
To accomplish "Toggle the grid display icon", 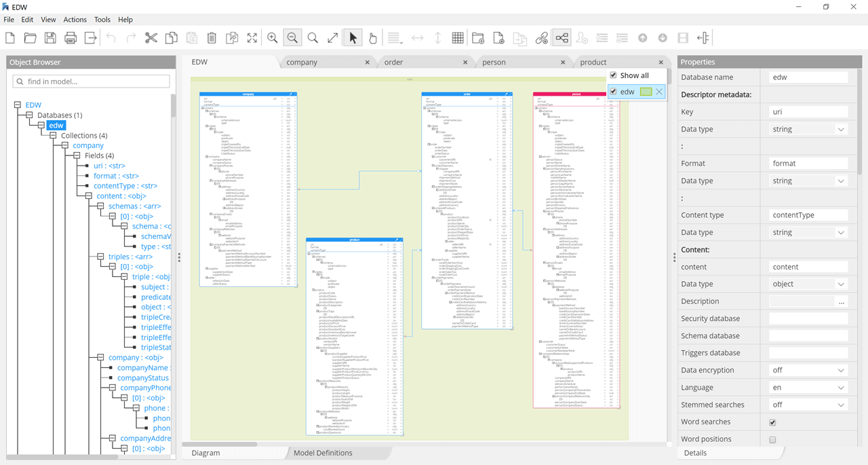I will click(458, 37).
